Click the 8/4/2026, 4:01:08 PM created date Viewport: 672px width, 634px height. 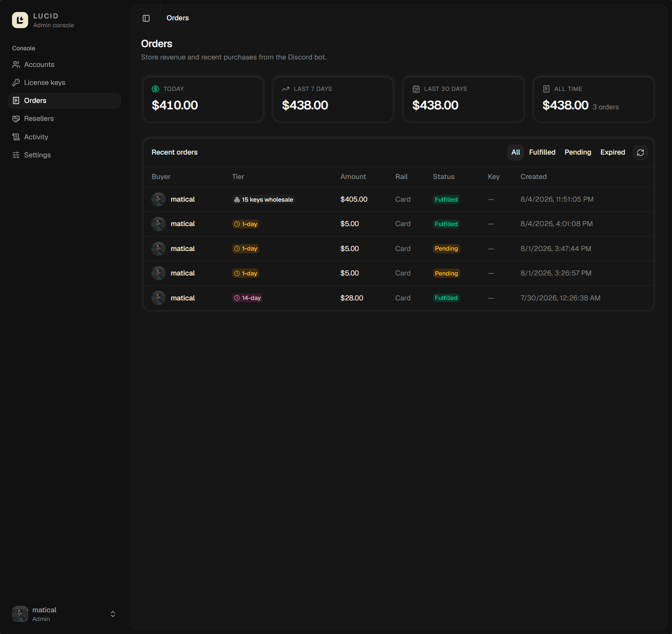557,224
